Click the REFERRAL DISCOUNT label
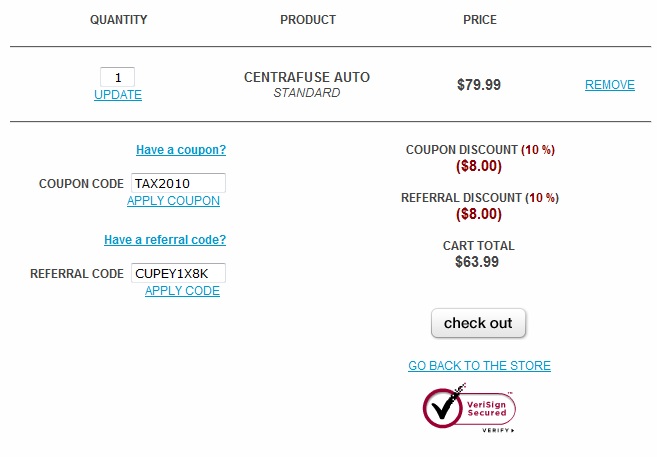Image resolution: width=657 pixels, height=457 pixels. click(461, 198)
